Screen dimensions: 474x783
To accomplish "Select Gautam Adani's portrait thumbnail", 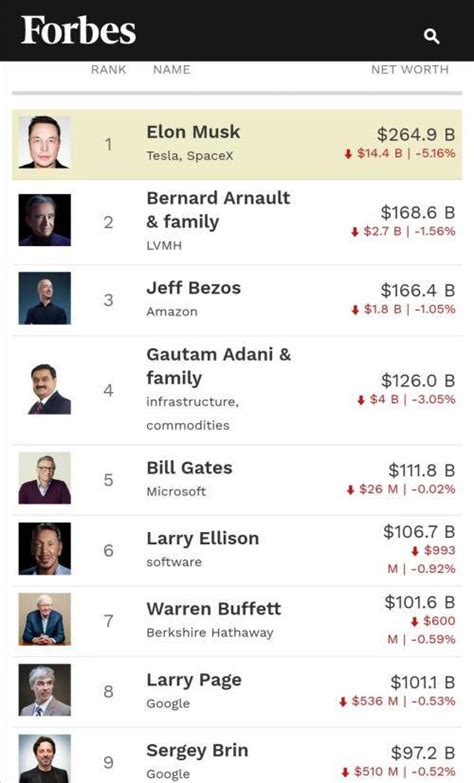I will click(x=44, y=389).
